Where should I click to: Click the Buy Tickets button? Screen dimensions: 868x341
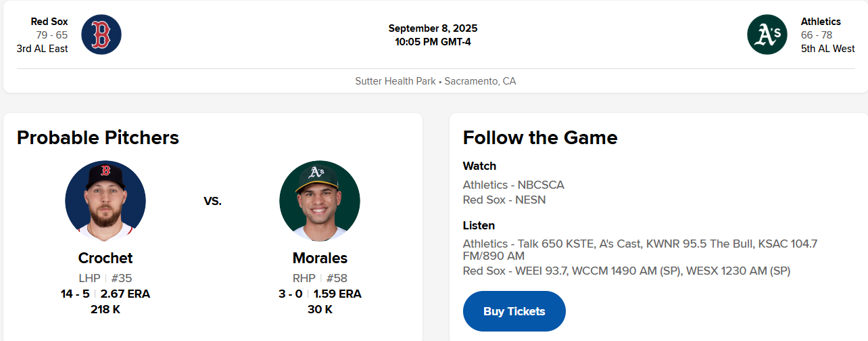tap(514, 311)
